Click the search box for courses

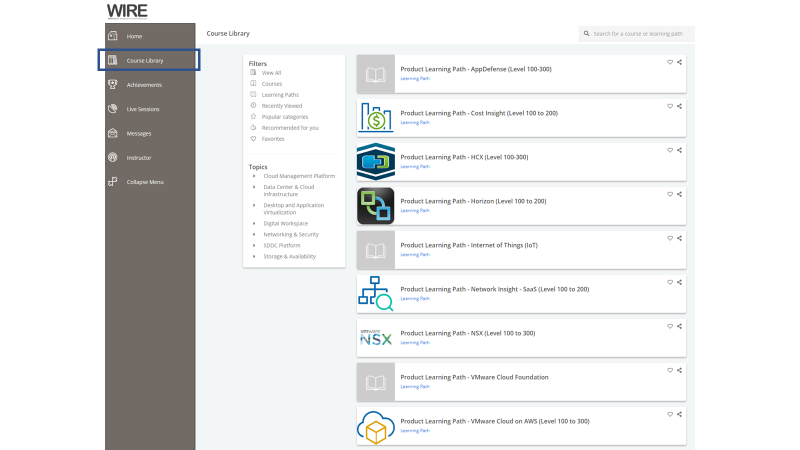pyautogui.click(x=637, y=34)
